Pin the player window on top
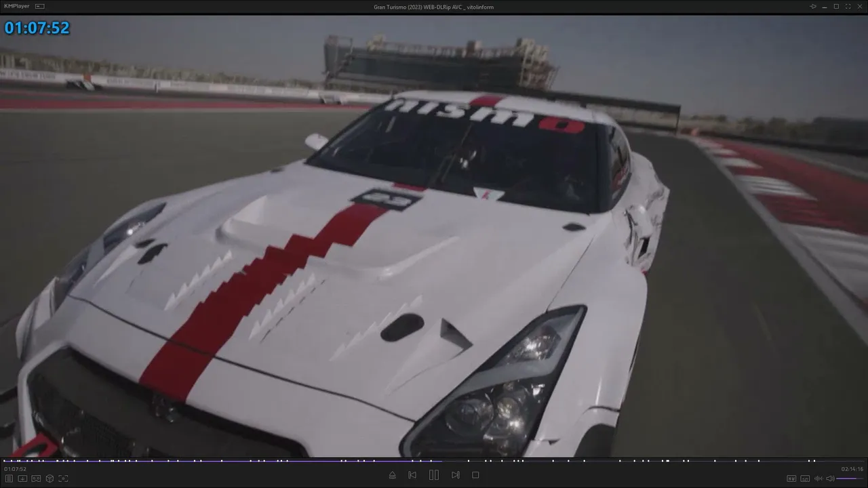 [813, 6]
